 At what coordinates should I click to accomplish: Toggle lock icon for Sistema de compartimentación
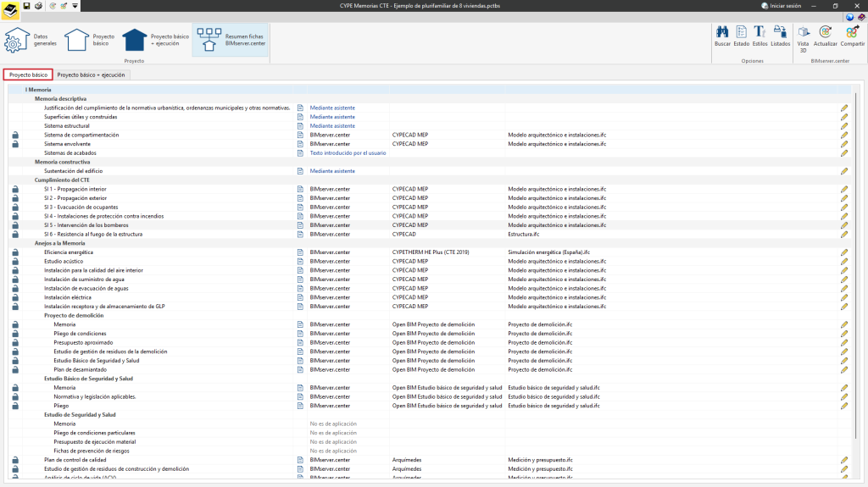point(15,135)
